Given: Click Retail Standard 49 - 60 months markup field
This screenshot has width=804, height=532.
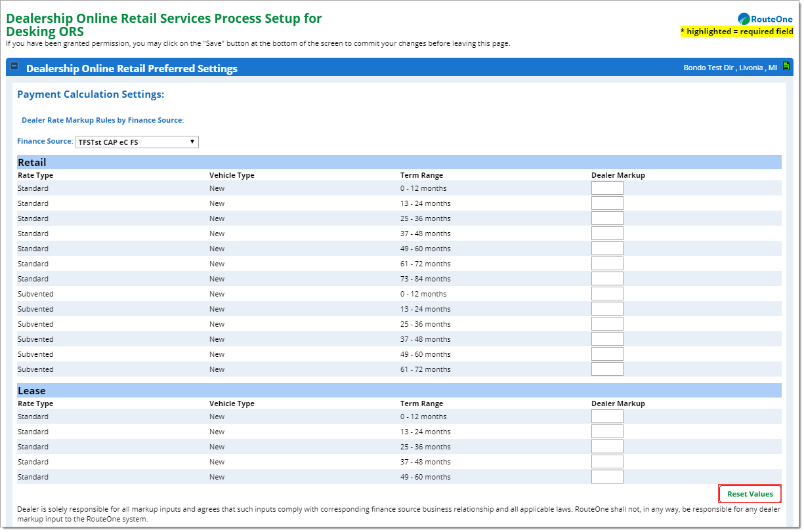Looking at the screenshot, I should click(607, 249).
